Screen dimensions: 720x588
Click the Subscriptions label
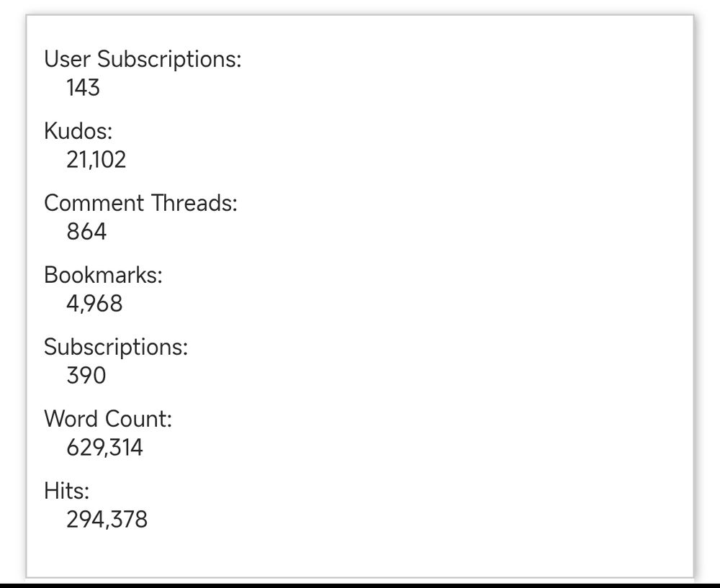[x=116, y=347]
